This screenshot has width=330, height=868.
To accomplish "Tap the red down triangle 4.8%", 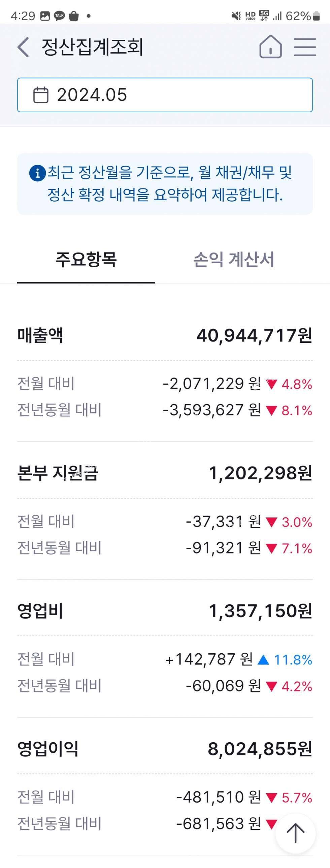I will tap(271, 384).
